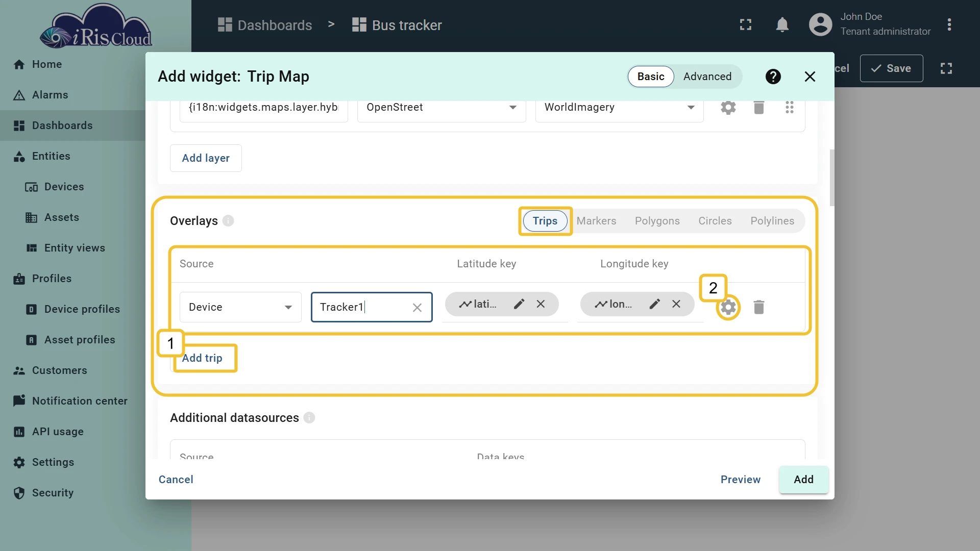The width and height of the screenshot is (980, 551).
Task: Open notifications bell icon
Action: tap(782, 24)
